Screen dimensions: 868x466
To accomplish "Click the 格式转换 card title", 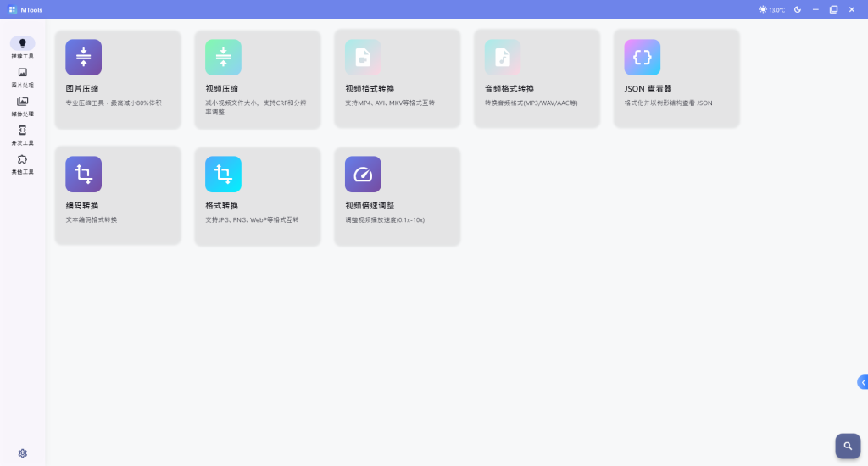I will pyautogui.click(x=221, y=206).
